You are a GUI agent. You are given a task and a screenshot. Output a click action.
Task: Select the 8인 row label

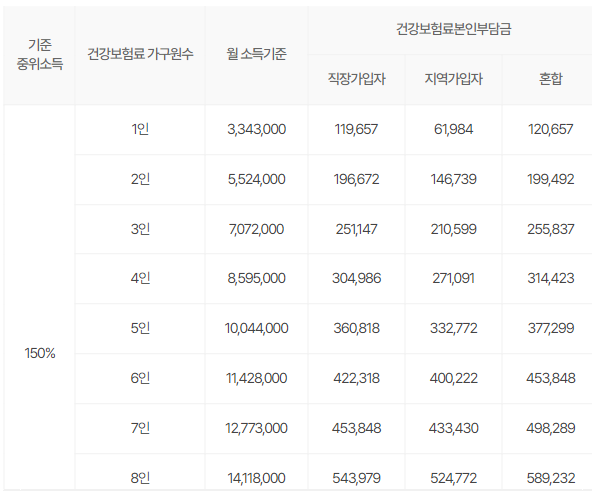coord(140,478)
